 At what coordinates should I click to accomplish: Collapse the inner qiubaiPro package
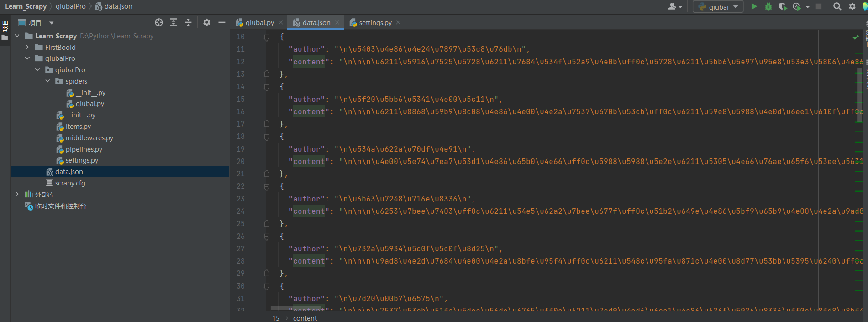tap(37, 69)
